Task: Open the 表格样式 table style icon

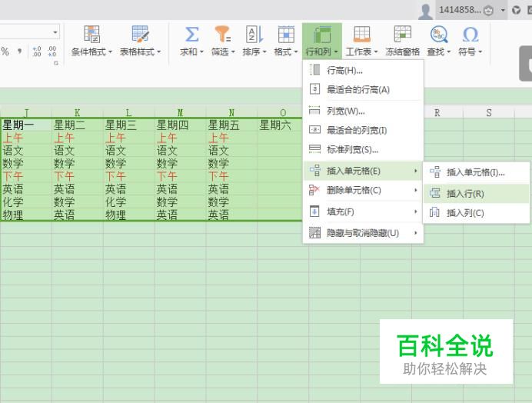Action: (140, 34)
